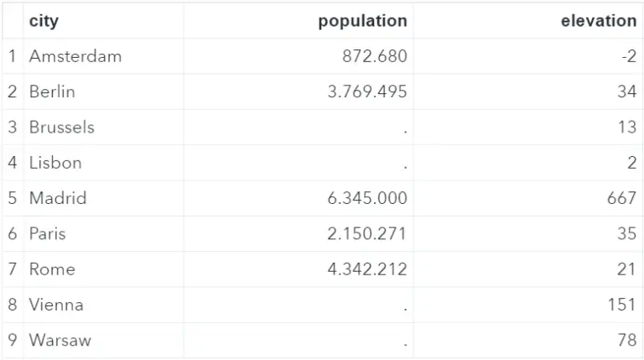Click the Paris city cell
The width and height of the screenshot is (644, 360).
47,233
